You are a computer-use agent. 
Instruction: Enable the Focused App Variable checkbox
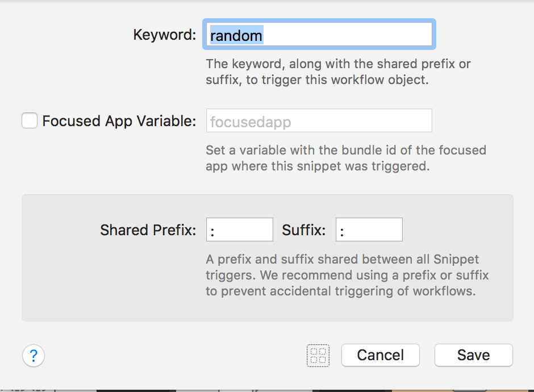click(x=30, y=121)
